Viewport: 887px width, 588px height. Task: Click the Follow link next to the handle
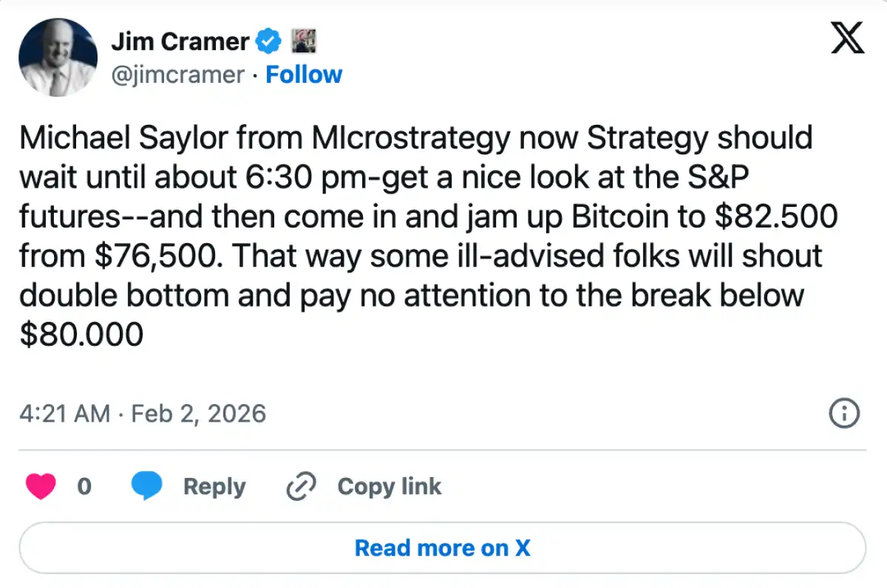304,75
